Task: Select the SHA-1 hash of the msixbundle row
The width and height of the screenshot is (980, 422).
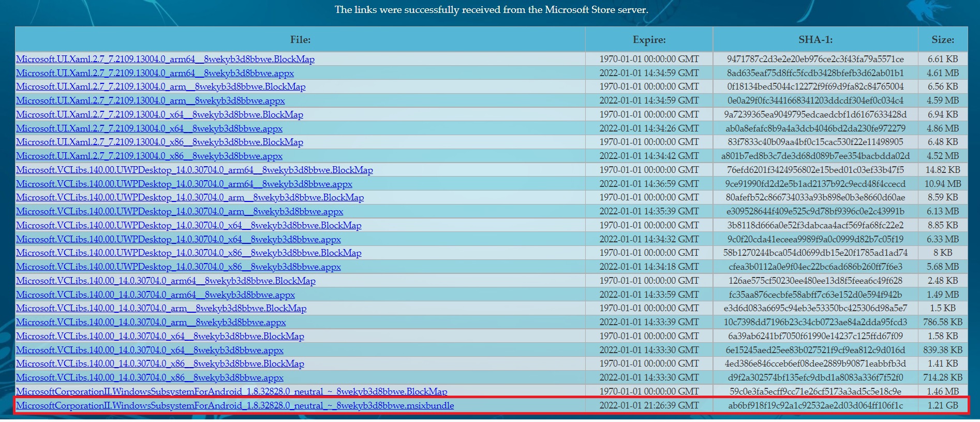Action: [x=815, y=405]
